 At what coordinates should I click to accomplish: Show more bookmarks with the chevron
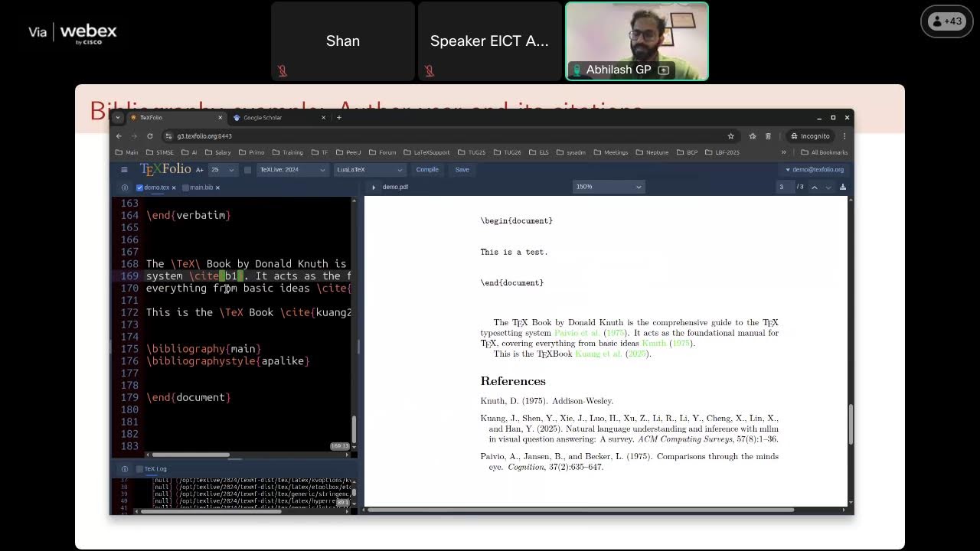(783, 152)
